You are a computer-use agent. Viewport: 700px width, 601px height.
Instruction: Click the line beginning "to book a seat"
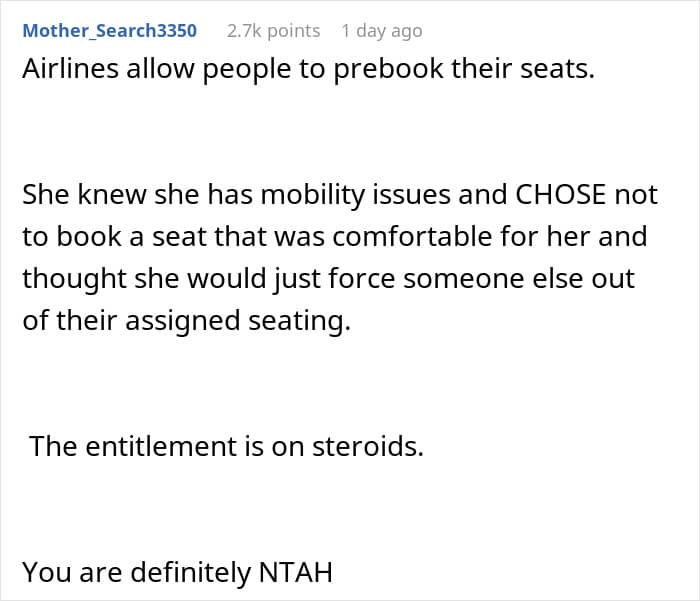[x=335, y=236]
